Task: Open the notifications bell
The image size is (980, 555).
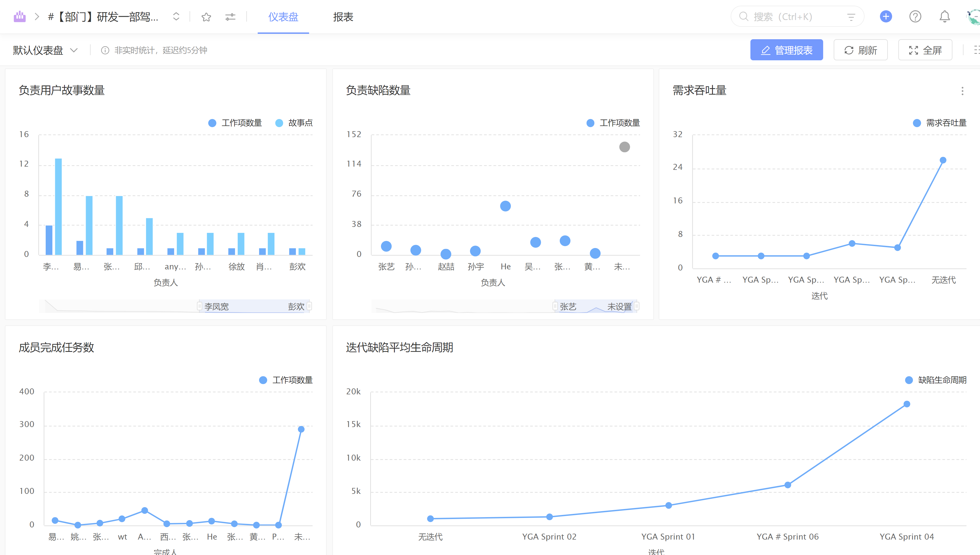Action: (944, 16)
